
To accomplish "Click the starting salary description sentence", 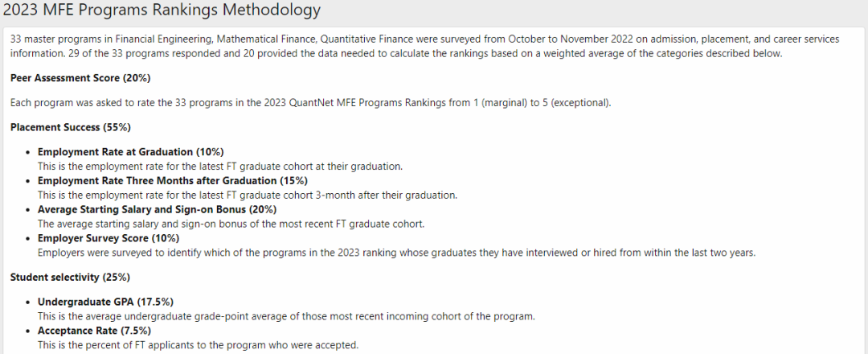I will point(231,224).
